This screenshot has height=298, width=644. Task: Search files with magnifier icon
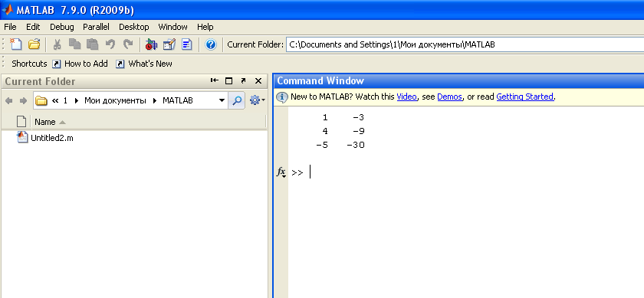pyautogui.click(x=237, y=100)
